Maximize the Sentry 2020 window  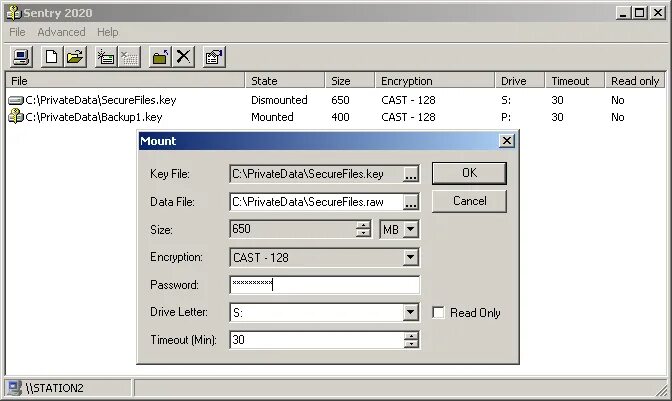click(639, 13)
